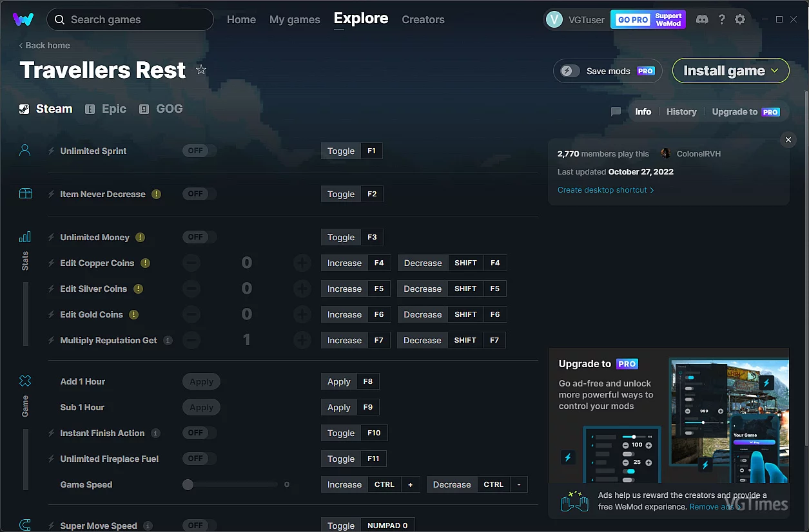Select the Steam platform tab

[46, 109]
